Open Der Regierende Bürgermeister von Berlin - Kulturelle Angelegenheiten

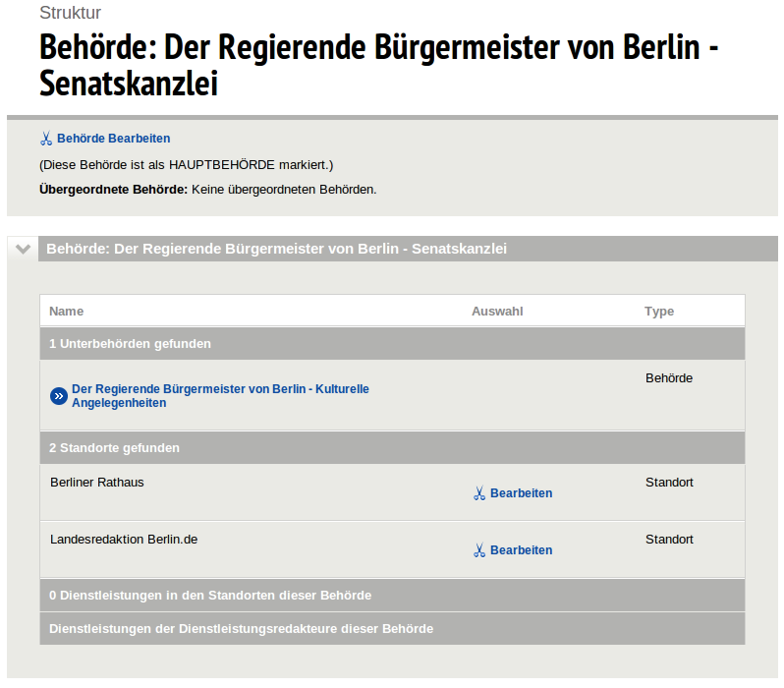click(x=220, y=396)
